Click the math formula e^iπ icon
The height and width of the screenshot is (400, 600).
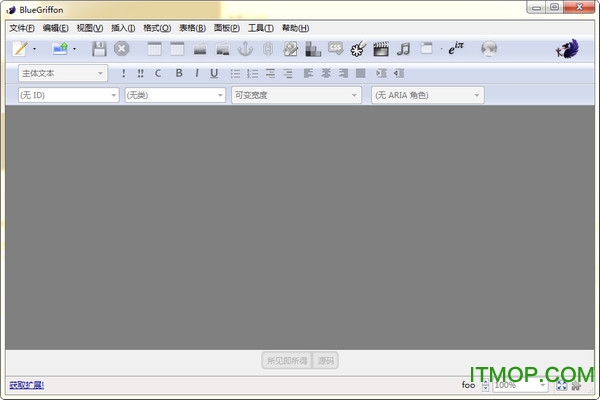point(458,48)
